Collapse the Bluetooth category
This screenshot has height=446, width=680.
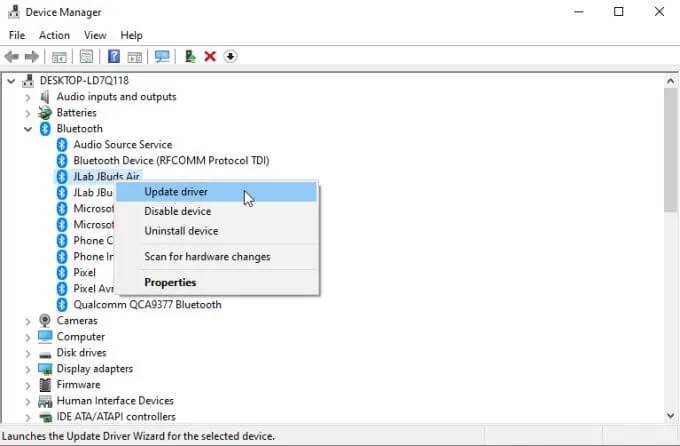28,129
